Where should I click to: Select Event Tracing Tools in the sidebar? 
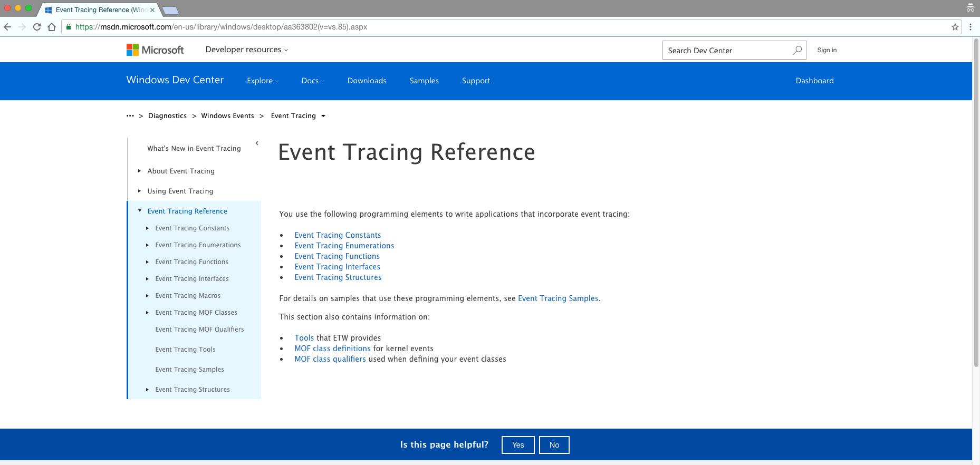[185, 350]
